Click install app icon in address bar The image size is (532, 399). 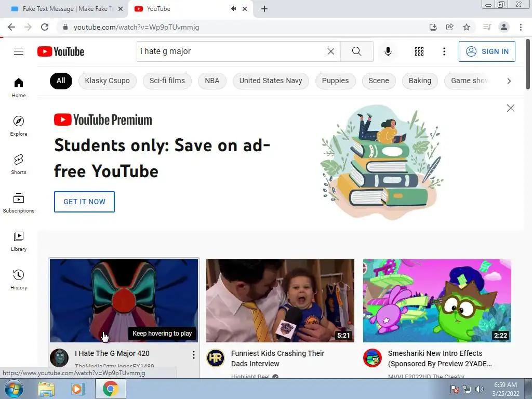tap(433, 27)
